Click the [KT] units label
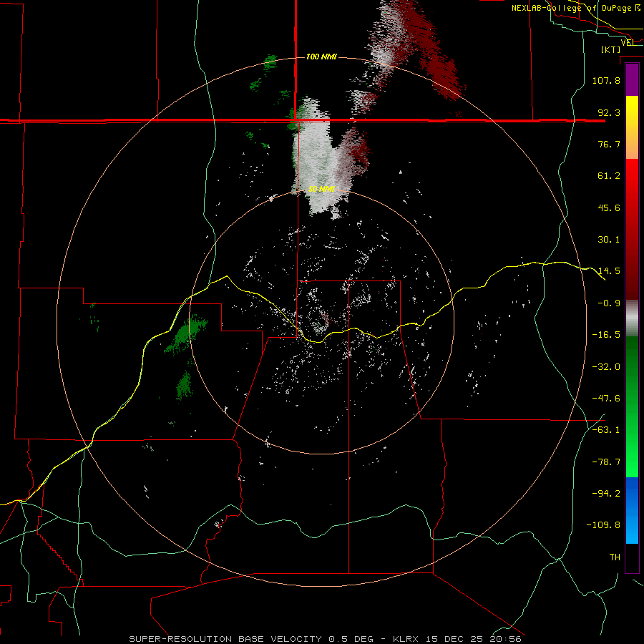Image resolution: width=644 pixels, height=644 pixels. pyautogui.click(x=611, y=49)
